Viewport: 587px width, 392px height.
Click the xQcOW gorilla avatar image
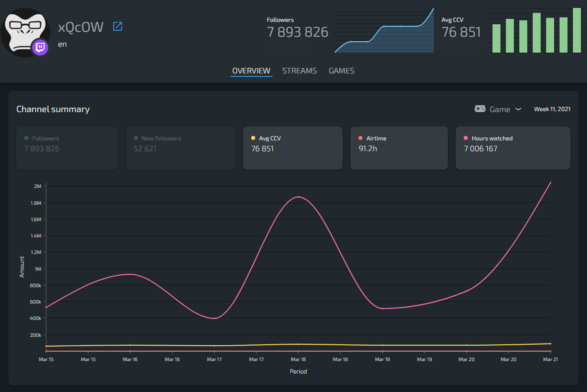(25, 32)
